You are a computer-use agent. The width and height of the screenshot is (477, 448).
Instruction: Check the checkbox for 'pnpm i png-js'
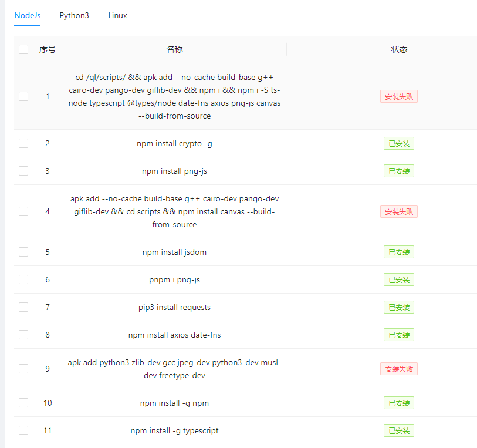pyautogui.click(x=23, y=279)
